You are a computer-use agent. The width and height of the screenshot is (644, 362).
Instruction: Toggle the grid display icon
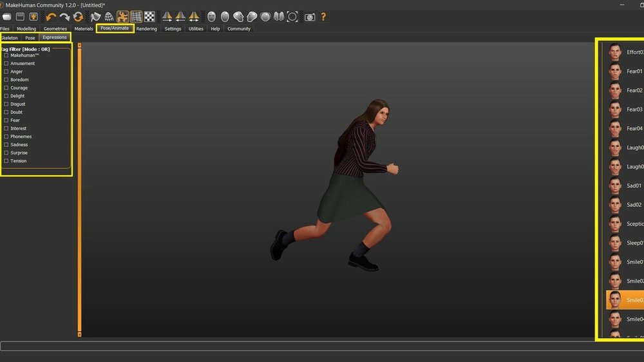tap(136, 17)
